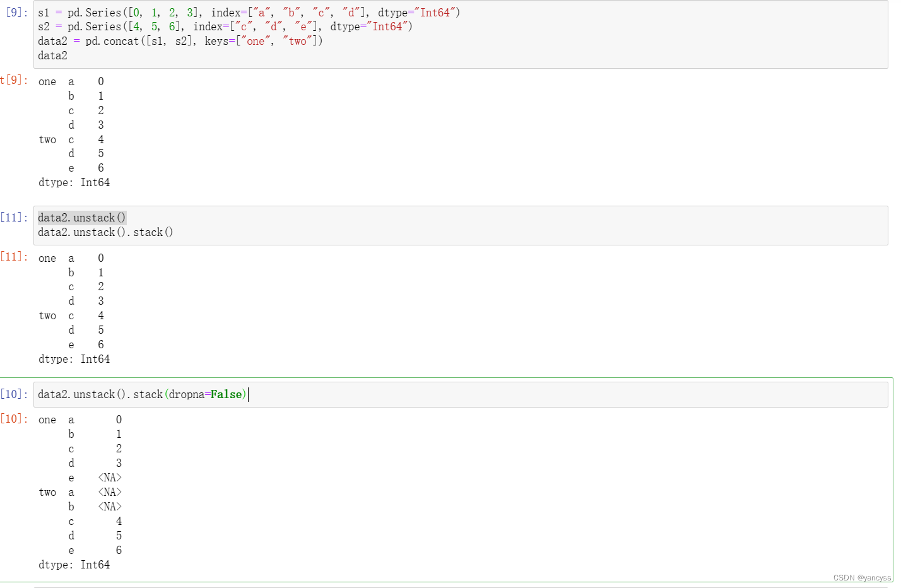Click the "one" string in the keys list

(256, 41)
